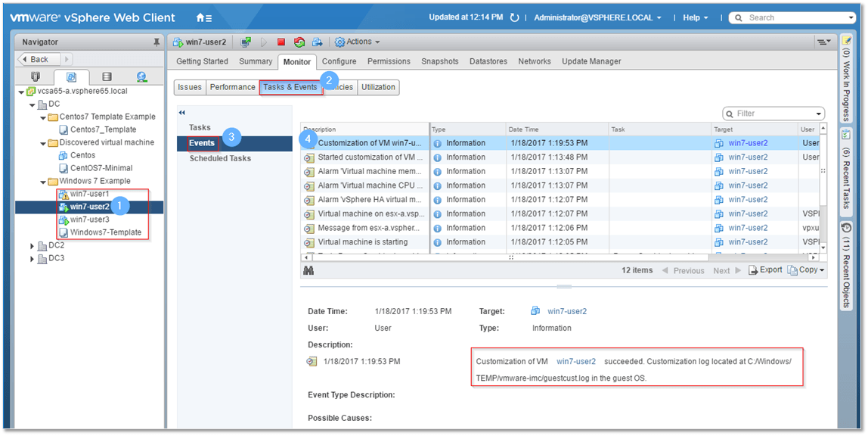This screenshot has height=436, width=868.
Task: Open the Permissions tab
Action: click(389, 61)
